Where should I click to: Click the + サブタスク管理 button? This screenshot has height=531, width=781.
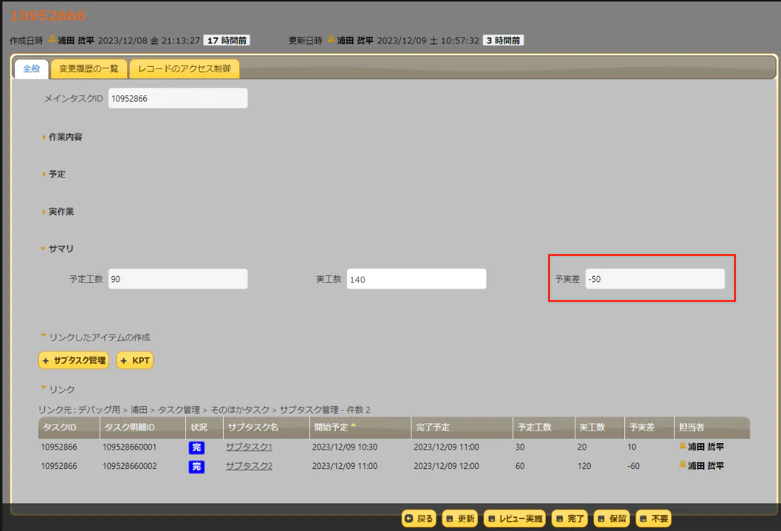[74, 360]
